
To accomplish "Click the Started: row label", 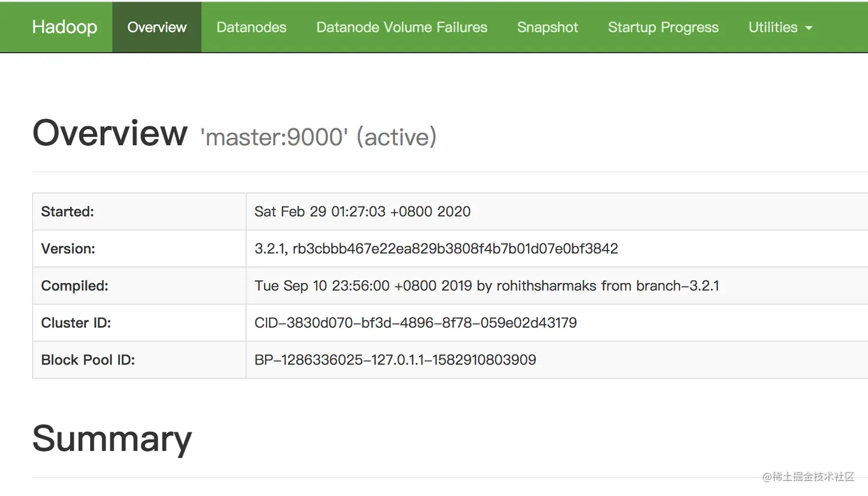I will [x=67, y=212].
